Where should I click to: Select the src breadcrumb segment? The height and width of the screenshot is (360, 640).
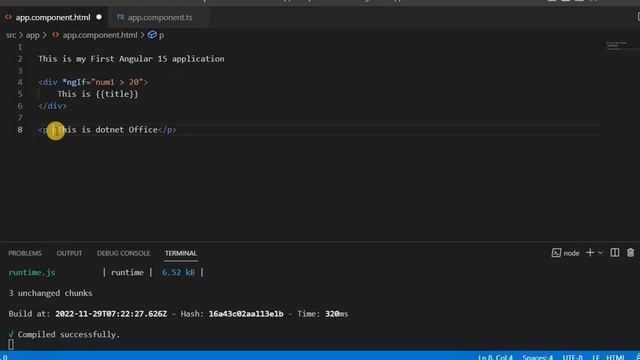tap(11, 35)
